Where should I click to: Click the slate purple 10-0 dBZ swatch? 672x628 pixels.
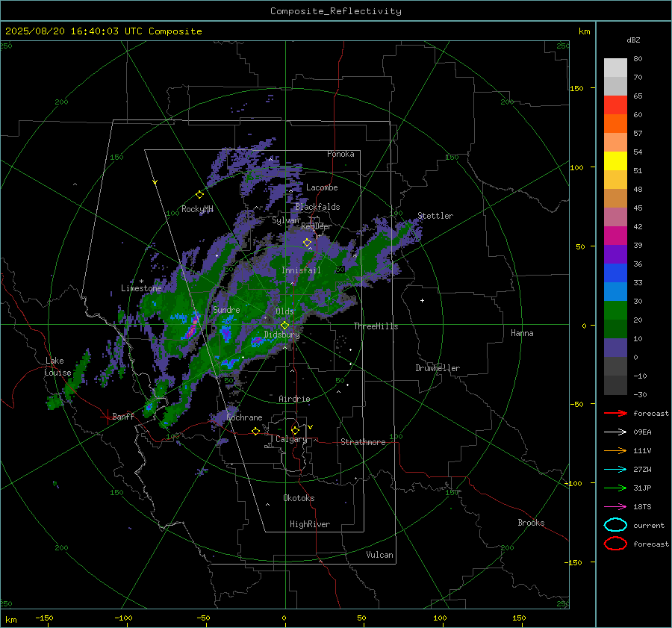(615, 348)
